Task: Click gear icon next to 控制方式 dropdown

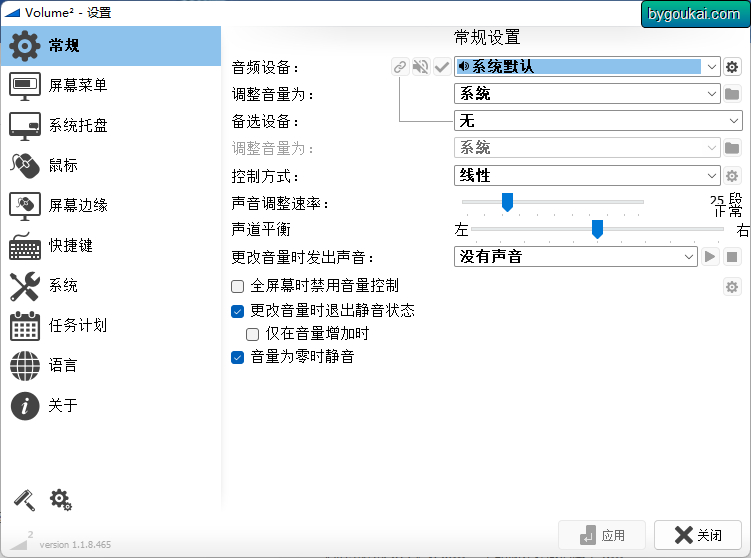Action: click(x=732, y=176)
